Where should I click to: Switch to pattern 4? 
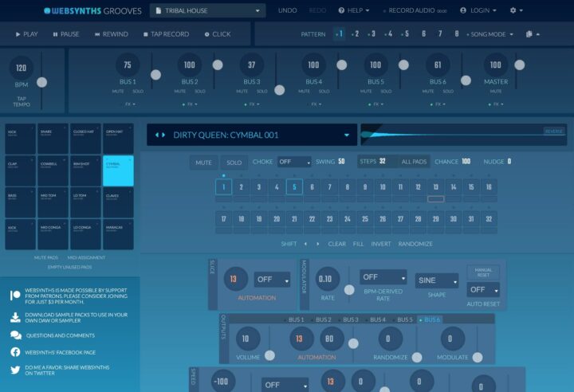388,34
